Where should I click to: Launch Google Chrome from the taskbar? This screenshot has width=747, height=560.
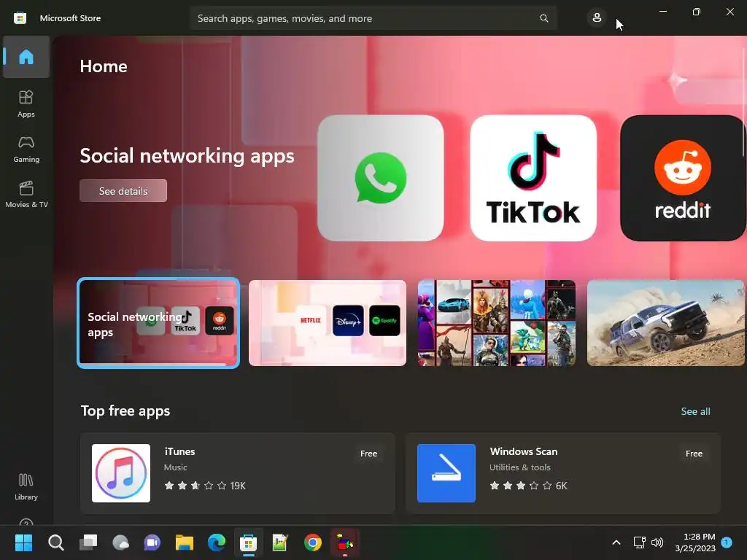[x=312, y=542]
